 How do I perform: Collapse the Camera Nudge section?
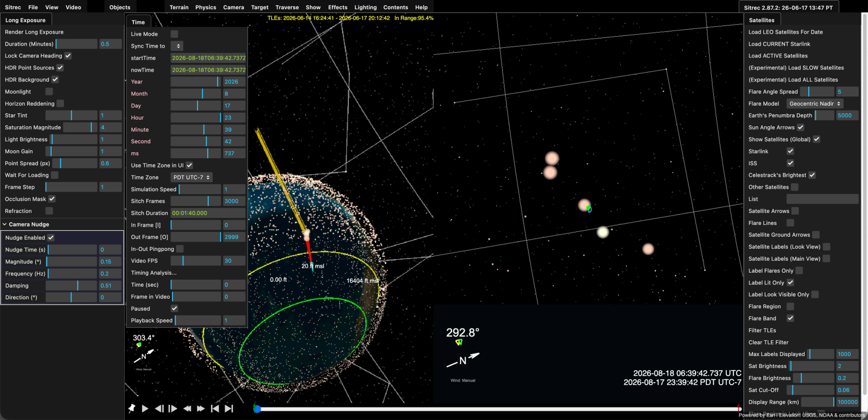point(29,224)
